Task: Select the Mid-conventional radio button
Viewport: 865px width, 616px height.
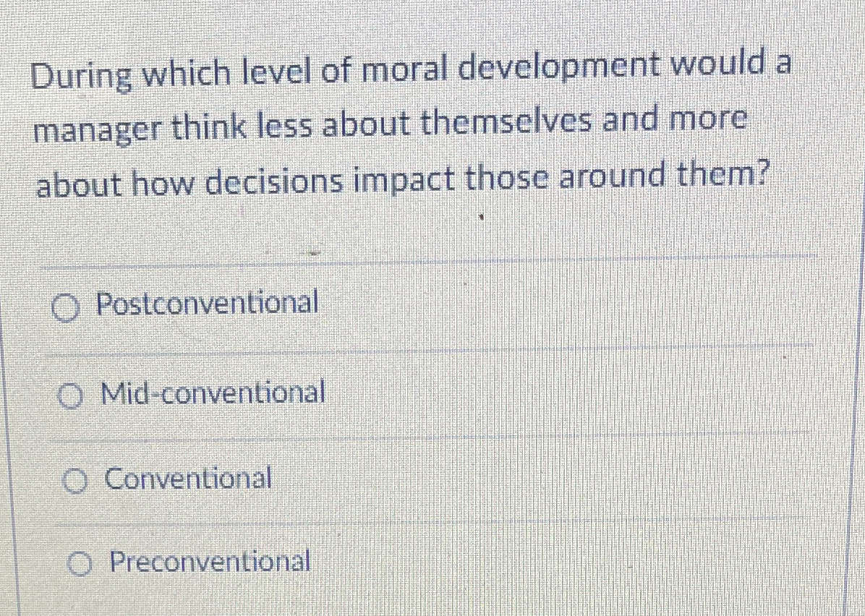Action: [x=71, y=394]
